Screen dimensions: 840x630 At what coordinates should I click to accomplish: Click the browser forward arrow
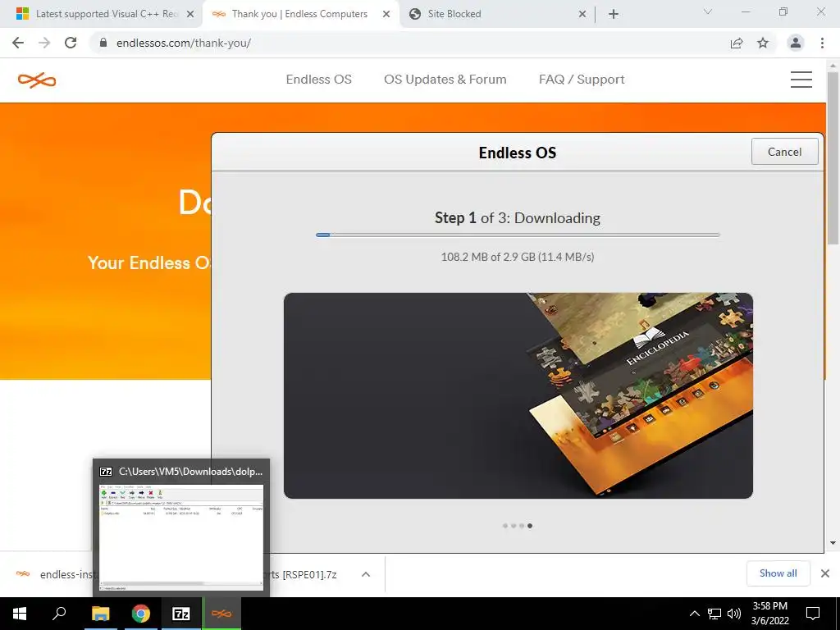click(44, 43)
